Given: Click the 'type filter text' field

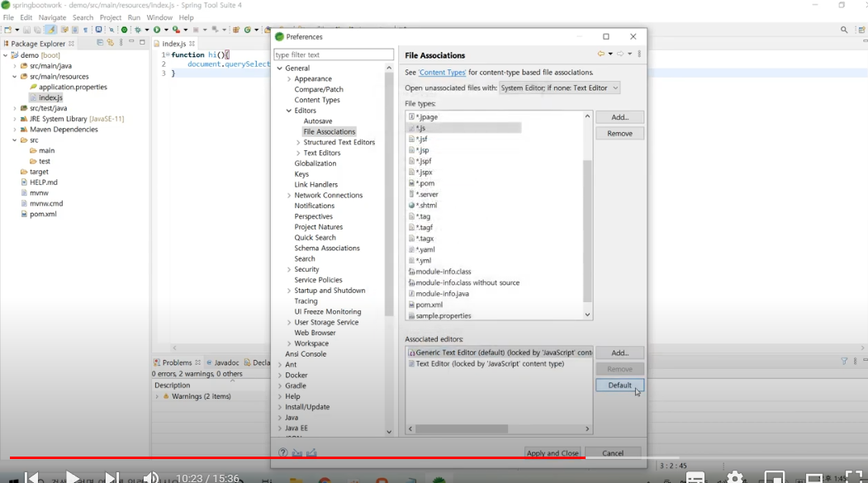Looking at the screenshot, I should point(334,54).
